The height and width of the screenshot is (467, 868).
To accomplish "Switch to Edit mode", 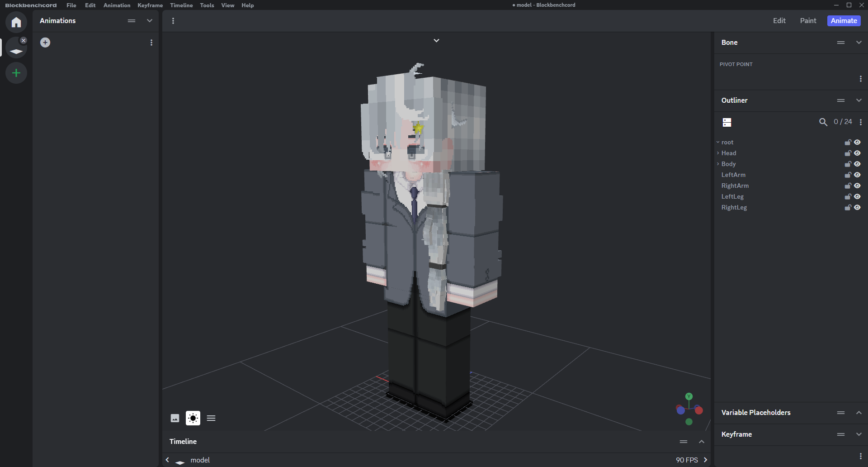I will coord(779,21).
